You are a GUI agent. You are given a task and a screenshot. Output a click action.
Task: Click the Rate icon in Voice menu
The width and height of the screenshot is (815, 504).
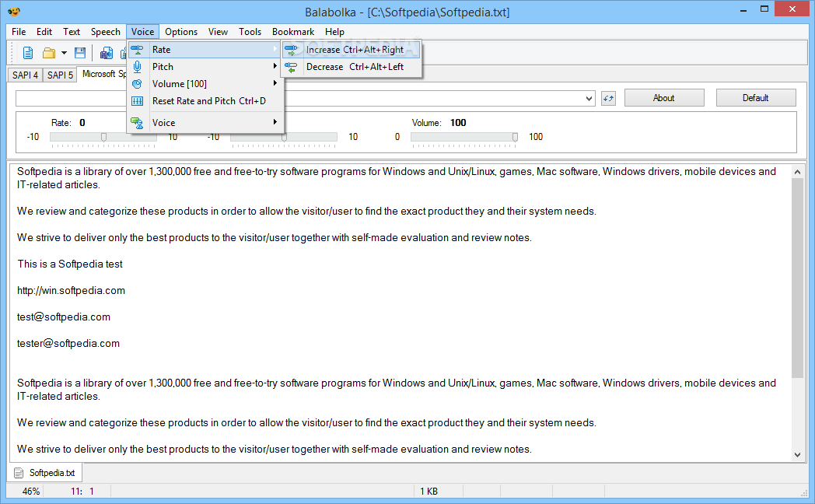pyautogui.click(x=137, y=49)
